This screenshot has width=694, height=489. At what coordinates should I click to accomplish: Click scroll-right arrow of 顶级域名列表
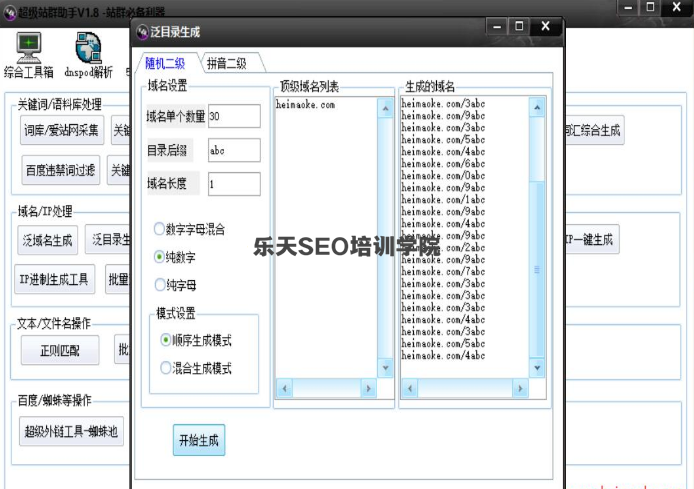point(368,389)
